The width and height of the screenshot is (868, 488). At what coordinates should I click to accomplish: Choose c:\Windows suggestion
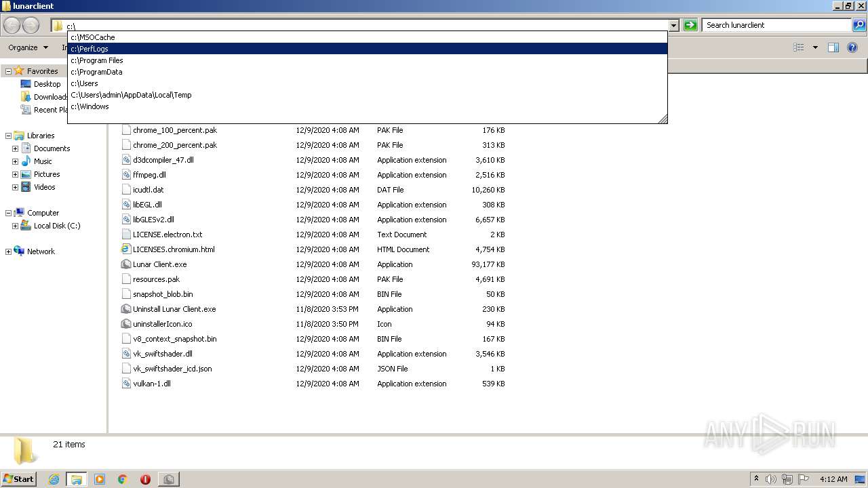[x=367, y=106]
